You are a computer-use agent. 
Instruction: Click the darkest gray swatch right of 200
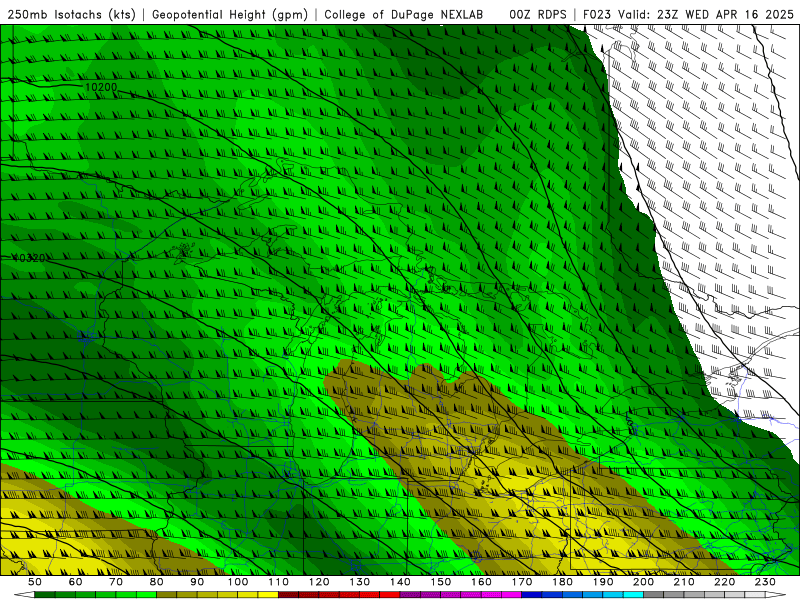pos(653,594)
